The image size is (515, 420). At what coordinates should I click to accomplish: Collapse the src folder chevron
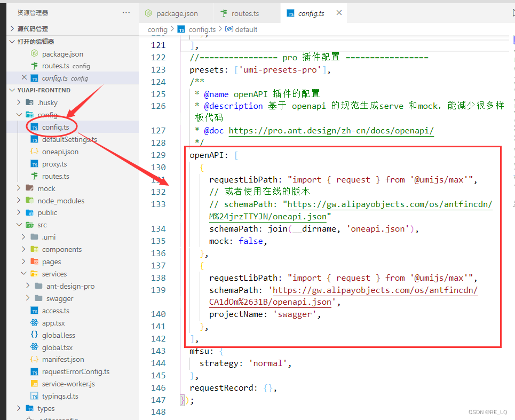[19, 225]
